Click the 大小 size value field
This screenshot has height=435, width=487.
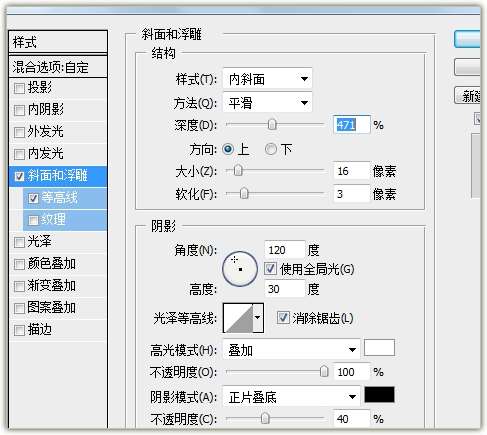(x=351, y=171)
